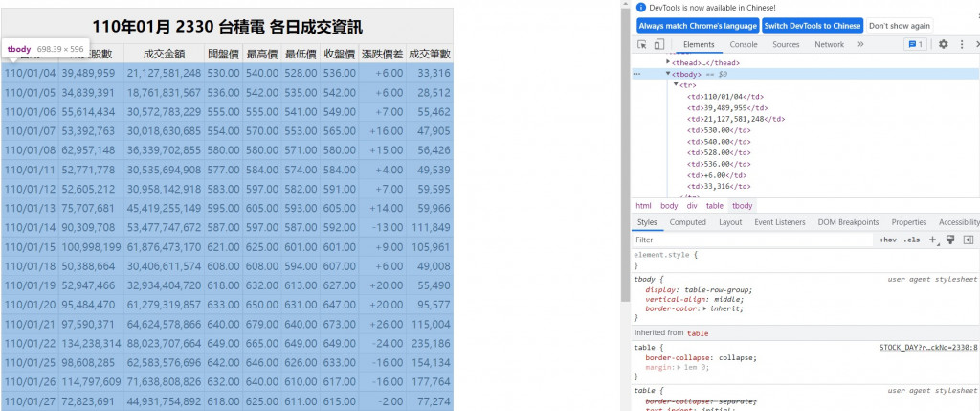
Task: Select div in the DOM breadcrumb
Action: pos(692,205)
